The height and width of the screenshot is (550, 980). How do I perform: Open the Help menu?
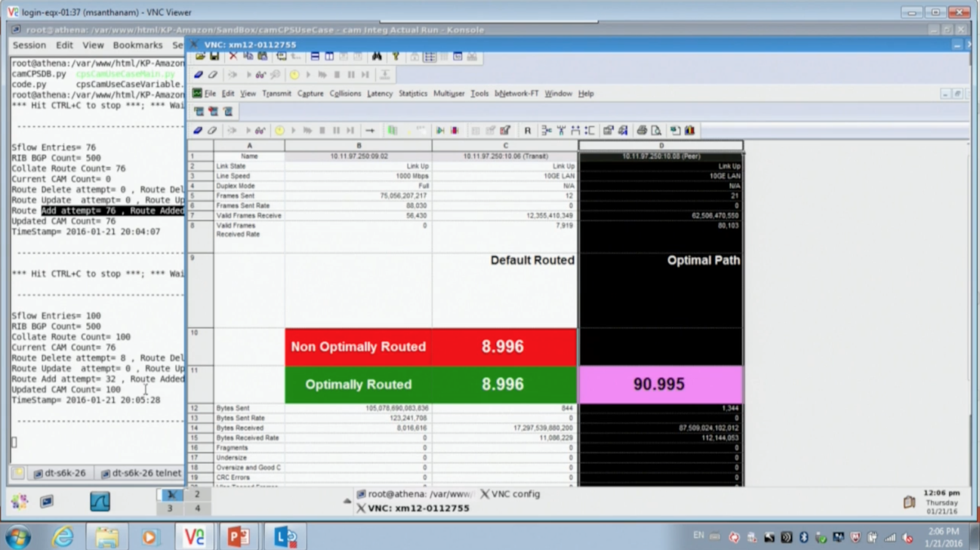click(x=586, y=94)
